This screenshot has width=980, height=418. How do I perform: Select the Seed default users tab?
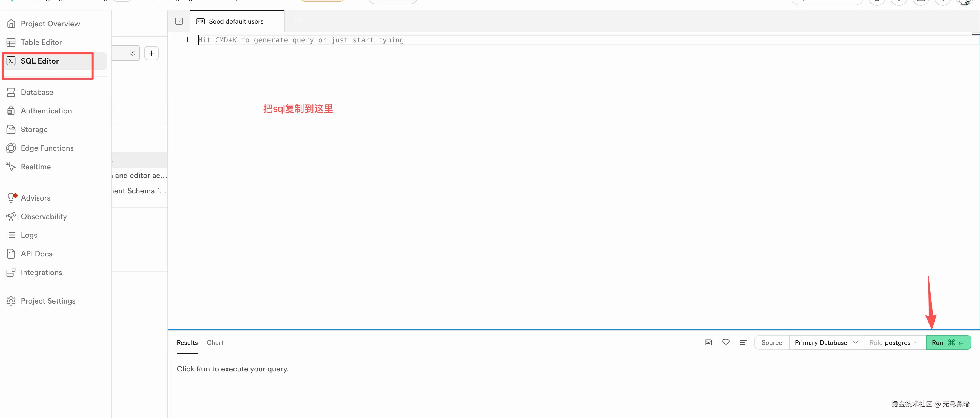coord(236,21)
